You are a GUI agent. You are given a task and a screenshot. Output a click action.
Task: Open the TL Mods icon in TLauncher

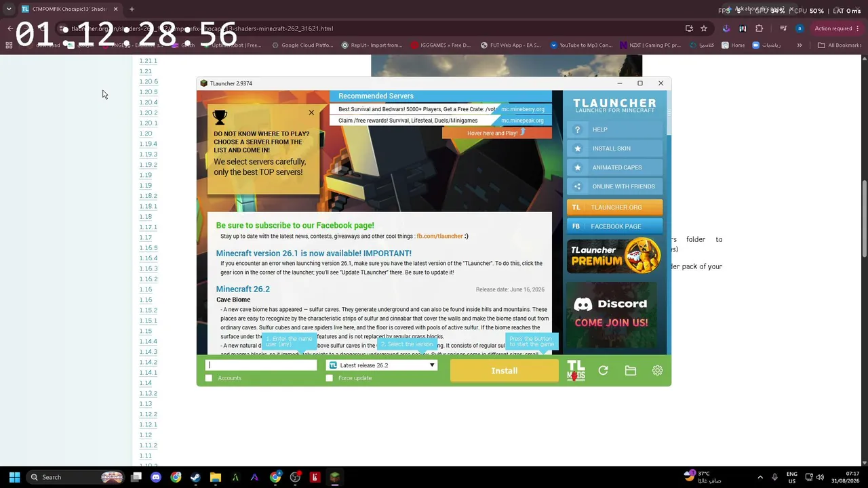tap(576, 370)
